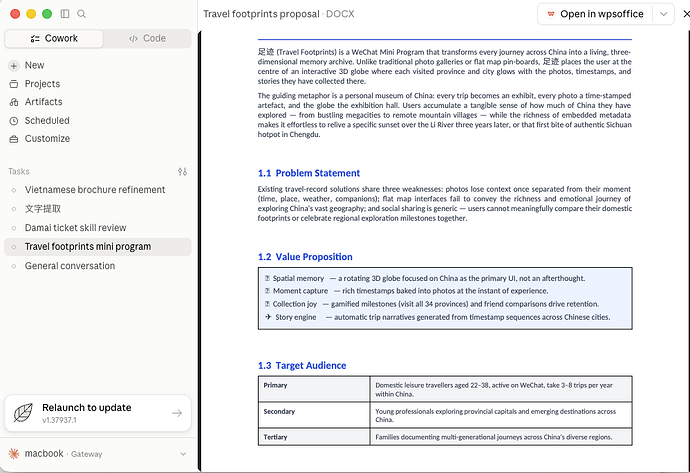
Task: Open the General conversation task
Action: [x=98, y=266]
